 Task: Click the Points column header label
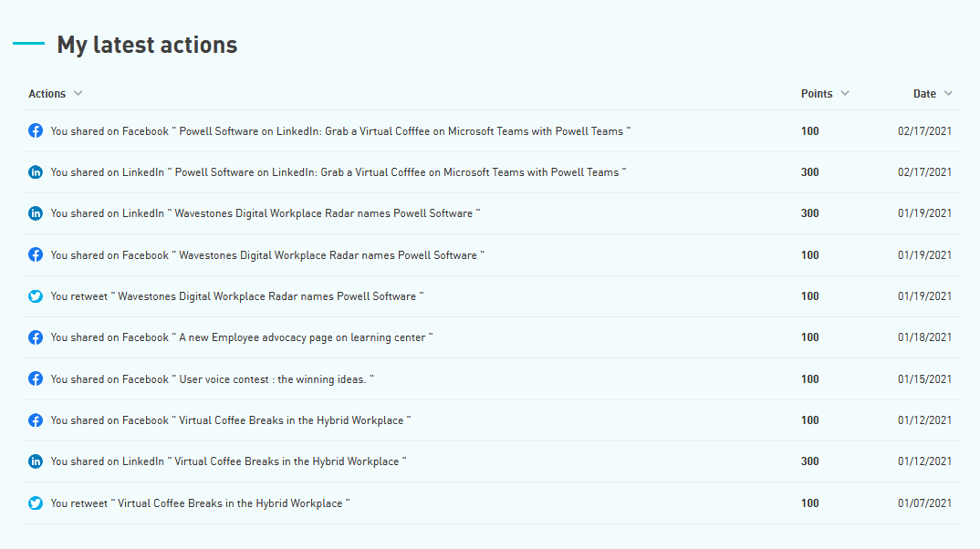pos(817,94)
